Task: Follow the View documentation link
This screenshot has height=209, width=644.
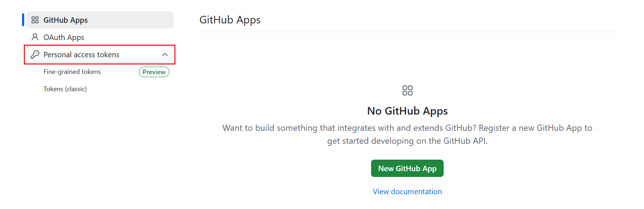Action: click(x=407, y=192)
